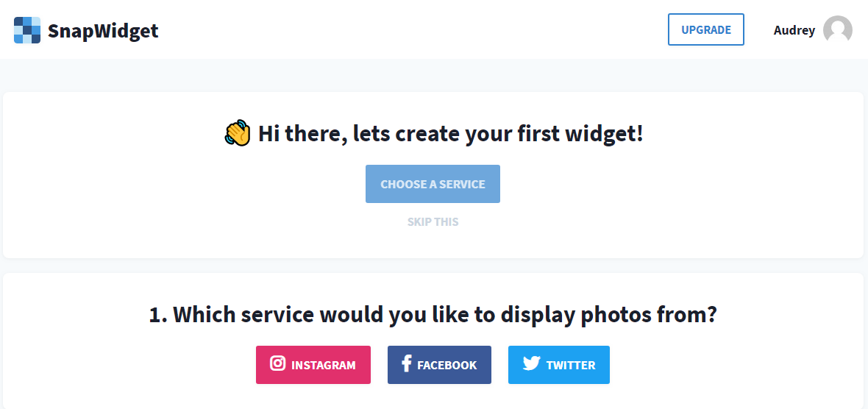Open the Audrey username menu

tap(794, 30)
